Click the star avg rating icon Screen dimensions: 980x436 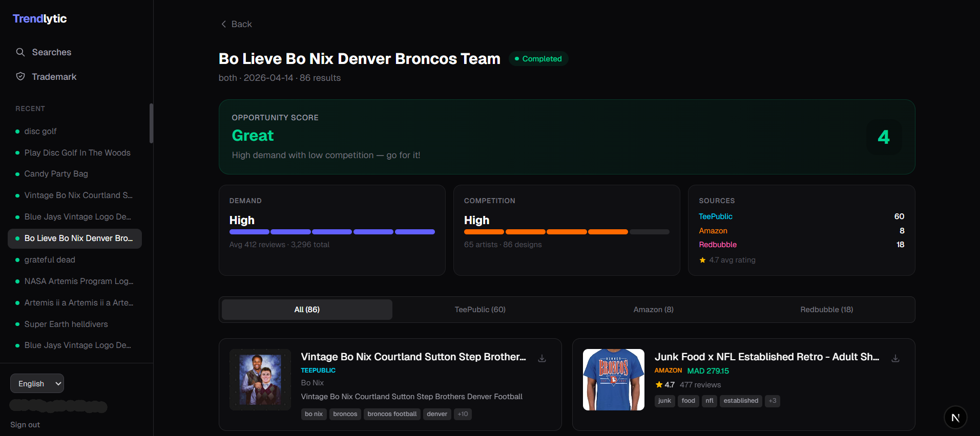click(x=702, y=260)
